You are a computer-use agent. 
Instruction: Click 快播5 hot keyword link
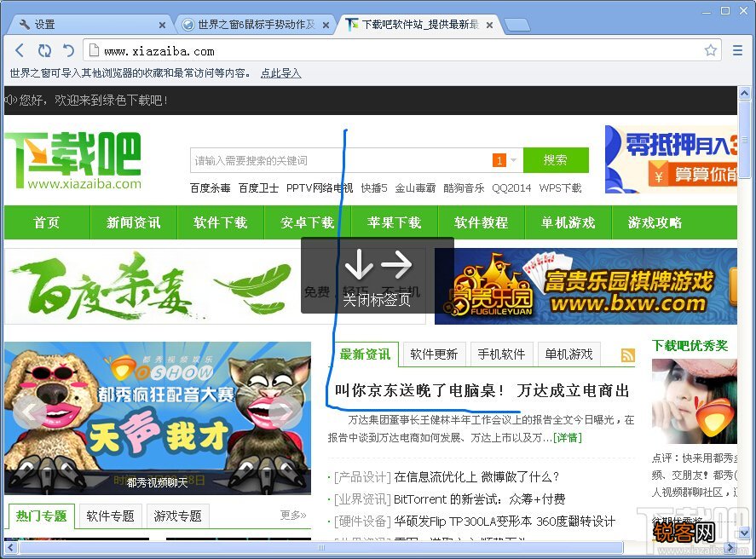pyautogui.click(x=374, y=188)
